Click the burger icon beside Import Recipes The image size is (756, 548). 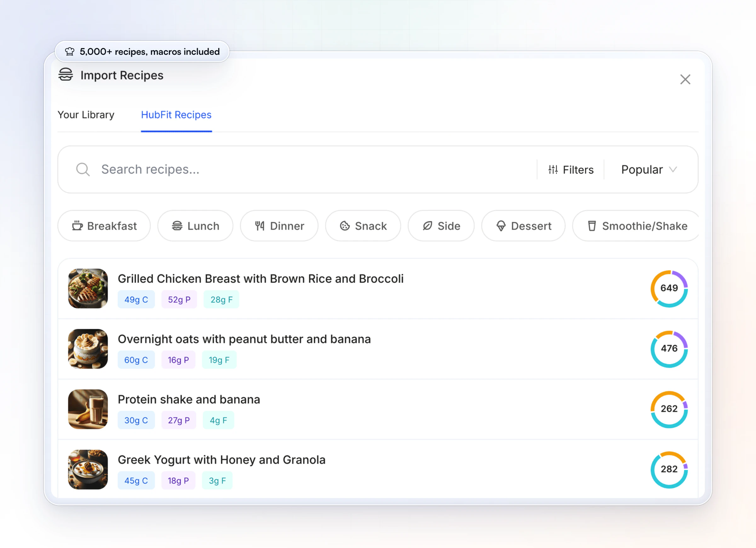[x=66, y=75]
